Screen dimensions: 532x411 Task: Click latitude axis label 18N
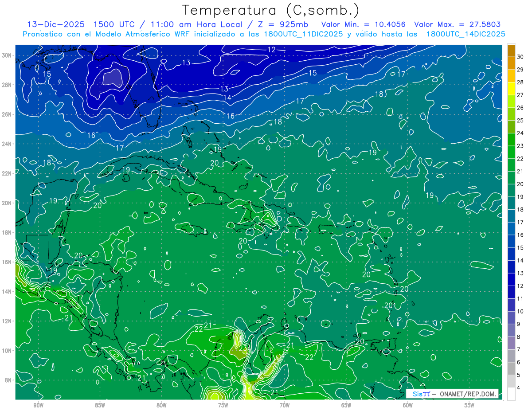tap(8, 232)
